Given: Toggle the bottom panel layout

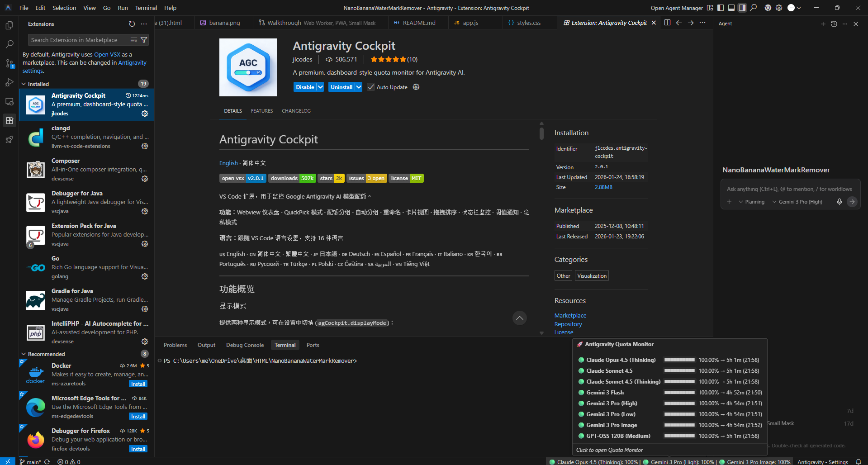Looking at the screenshot, I should [731, 8].
